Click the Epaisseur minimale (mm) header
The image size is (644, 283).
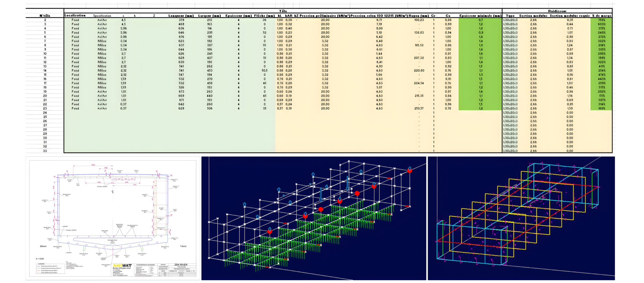point(480,16)
